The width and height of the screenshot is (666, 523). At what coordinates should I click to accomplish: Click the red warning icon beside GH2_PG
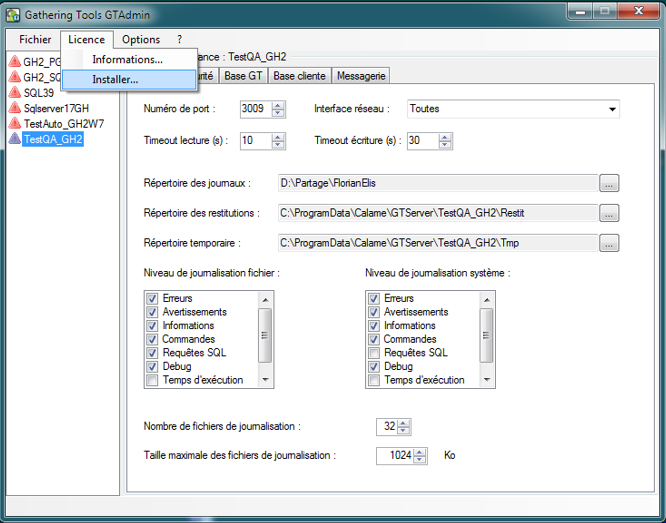click(x=14, y=62)
